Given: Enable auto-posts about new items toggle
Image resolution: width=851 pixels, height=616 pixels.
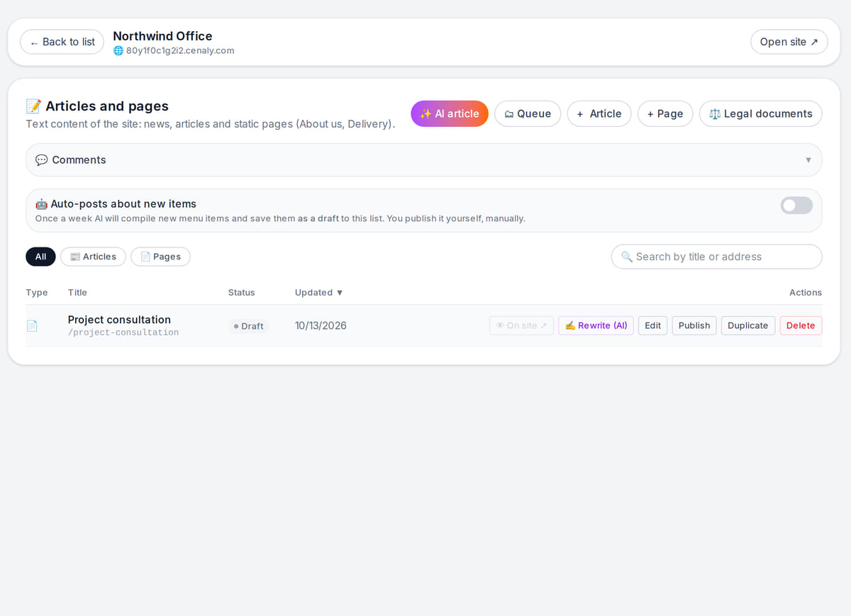Looking at the screenshot, I should (x=796, y=206).
